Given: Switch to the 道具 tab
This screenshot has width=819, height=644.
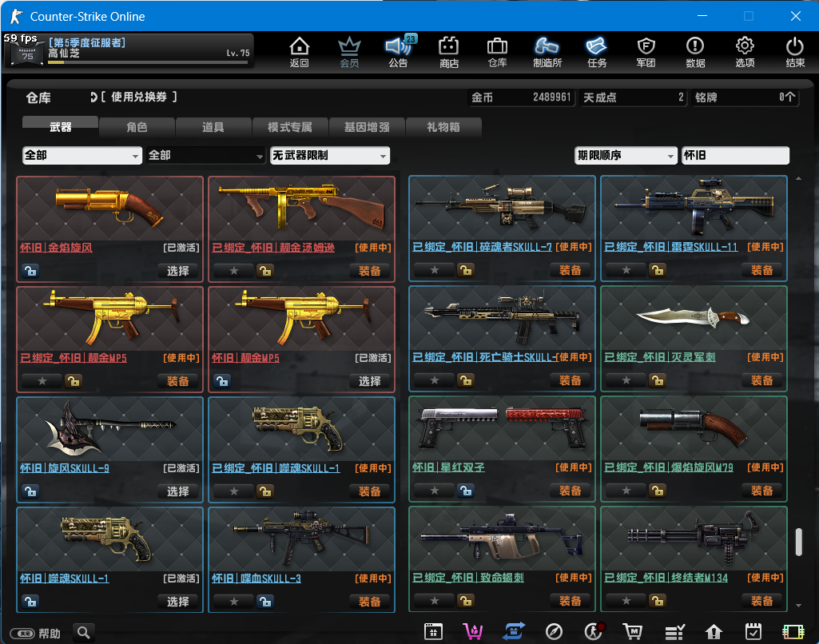Looking at the screenshot, I should [x=213, y=126].
